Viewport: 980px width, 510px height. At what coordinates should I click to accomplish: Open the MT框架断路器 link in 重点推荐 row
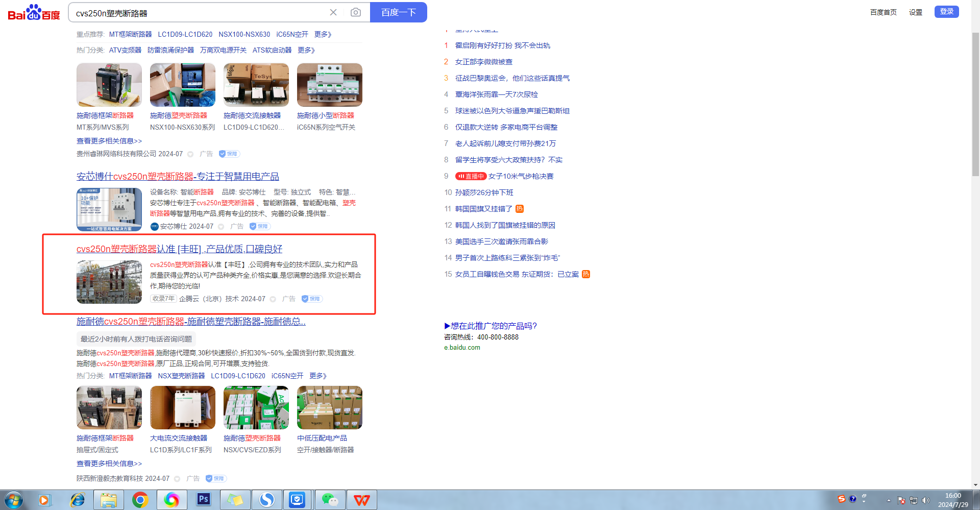pyautogui.click(x=131, y=34)
